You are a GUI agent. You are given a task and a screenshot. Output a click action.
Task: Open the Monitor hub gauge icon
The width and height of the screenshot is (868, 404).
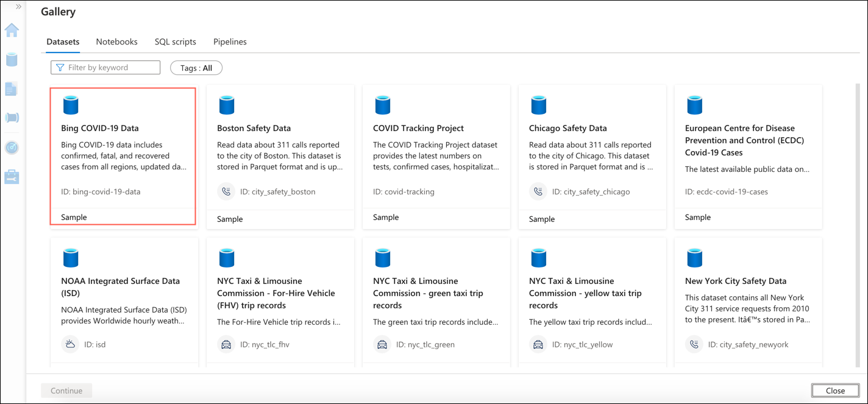click(x=12, y=147)
